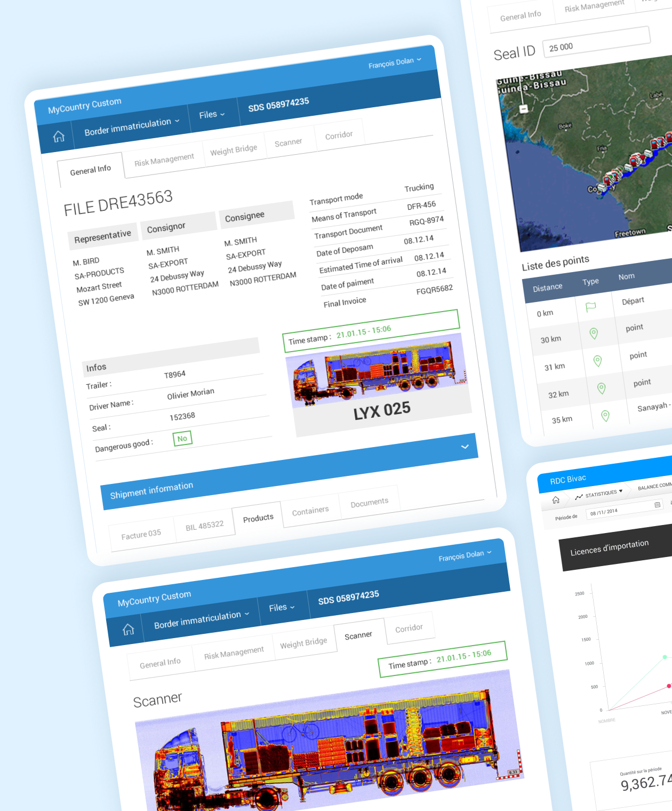Viewport: 672px width, 811px height.
Task: Select the Weight Bridge tab in the Scanner window
Action: pyautogui.click(x=303, y=643)
